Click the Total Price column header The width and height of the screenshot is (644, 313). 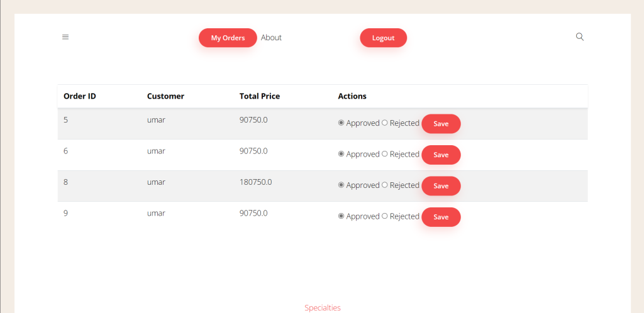pos(260,96)
